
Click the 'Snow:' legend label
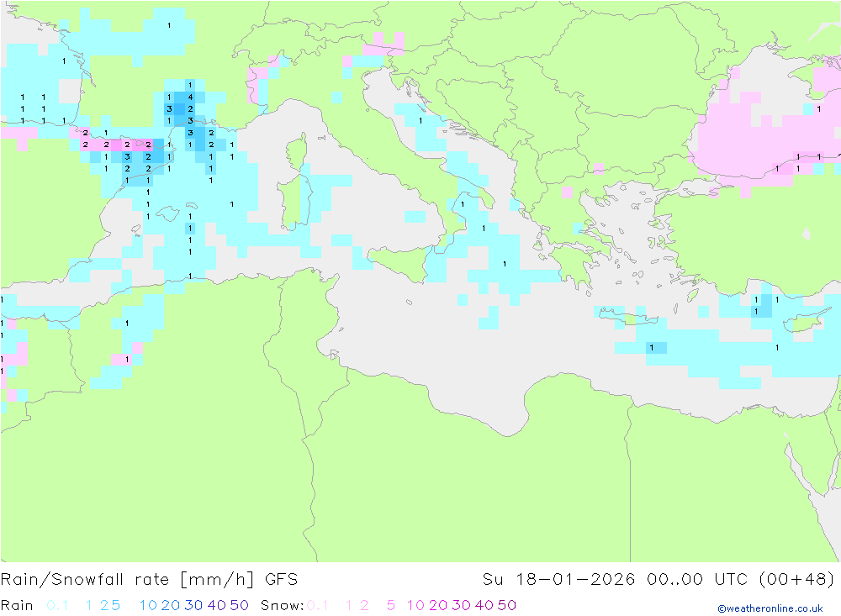click(283, 605)
